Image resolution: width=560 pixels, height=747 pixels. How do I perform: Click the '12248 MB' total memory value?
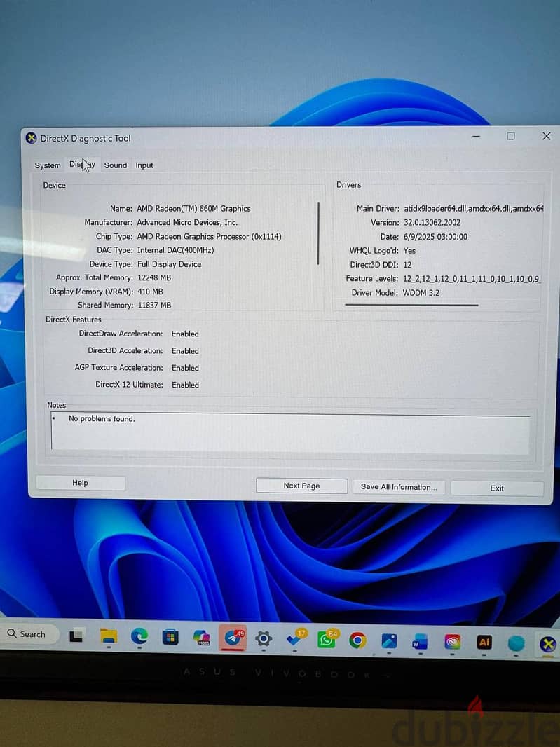[154, 277]
